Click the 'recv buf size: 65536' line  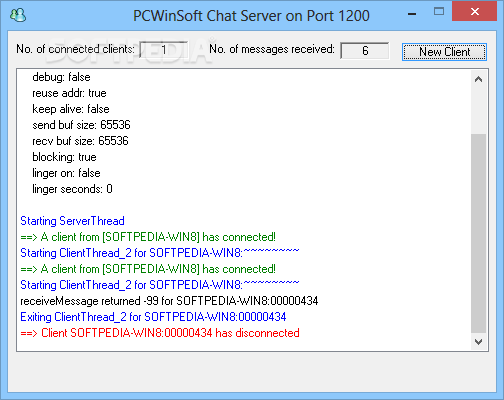(x=80, y=141)
